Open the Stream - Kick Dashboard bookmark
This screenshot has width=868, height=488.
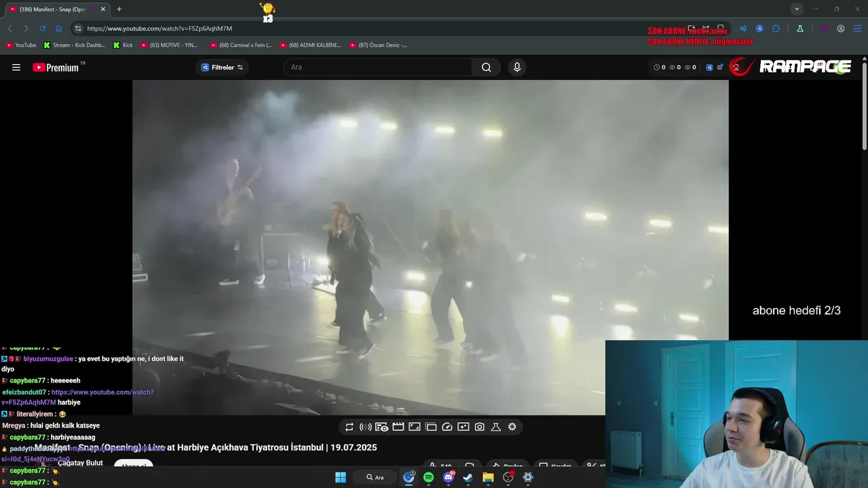75,45
